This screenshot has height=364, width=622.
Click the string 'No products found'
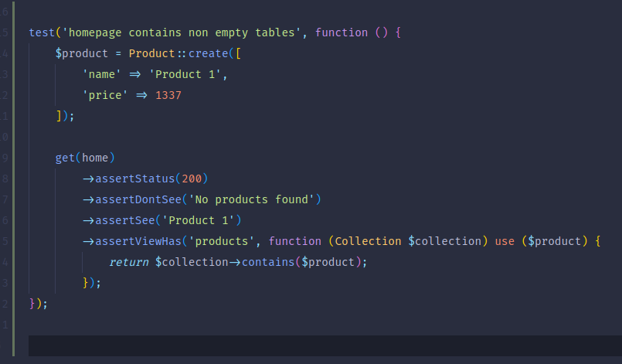coord(251,199)
